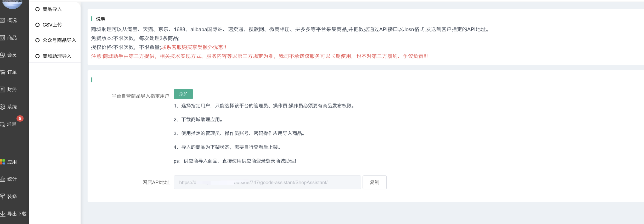Click instruction line 3、使用指定的管理员
Image resolution: width=644 pixels, height=224 pixels.
click(240, 133)
